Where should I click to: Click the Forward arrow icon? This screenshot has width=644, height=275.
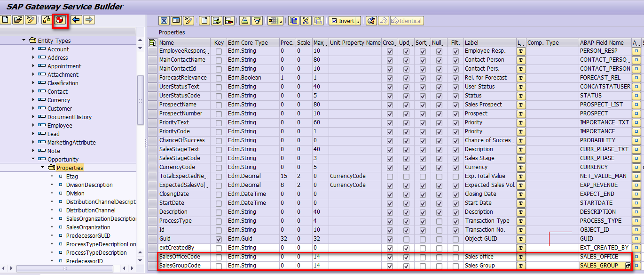[89, 20]
